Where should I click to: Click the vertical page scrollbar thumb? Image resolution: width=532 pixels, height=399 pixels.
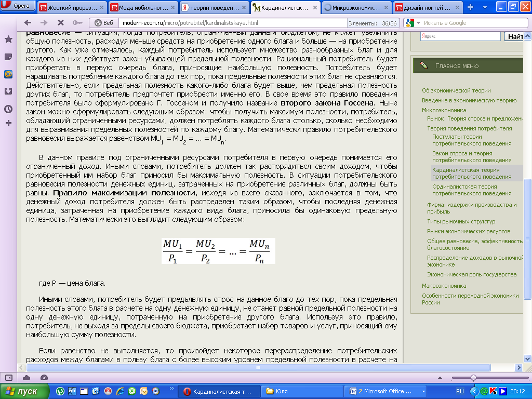click(x=528, y=239)
